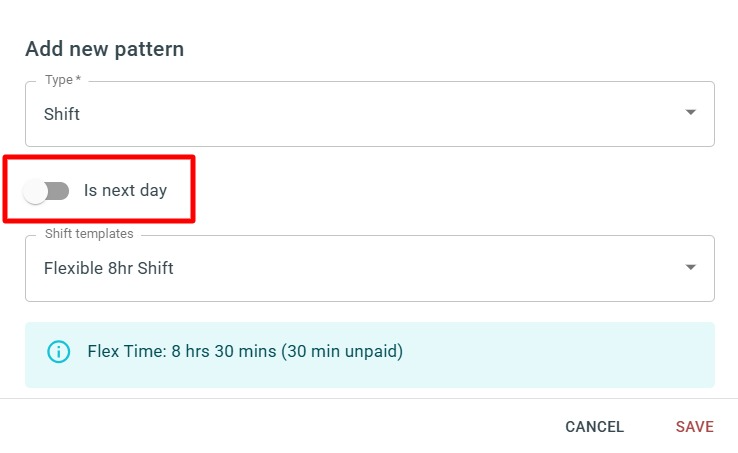The height and width of the screenshot is (453, 738).
Task: Click the "Is next day" label text
Action: coord(125,190)
